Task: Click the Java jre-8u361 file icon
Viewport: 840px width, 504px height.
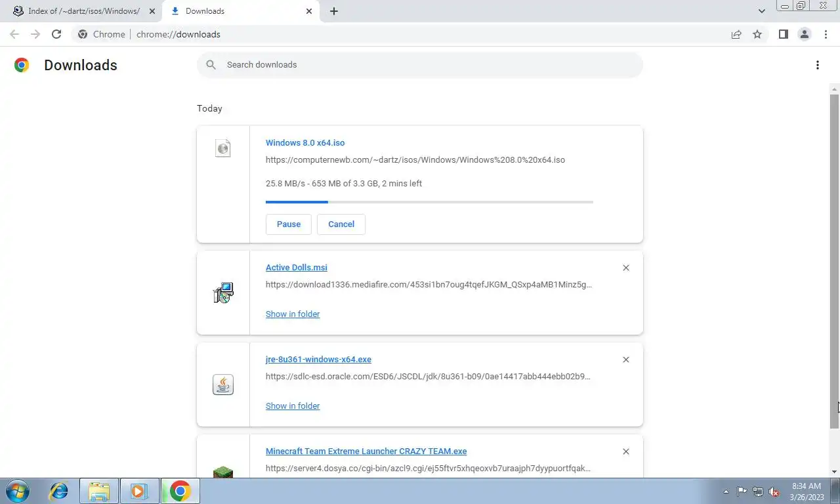Action: (x=223, y=385)
